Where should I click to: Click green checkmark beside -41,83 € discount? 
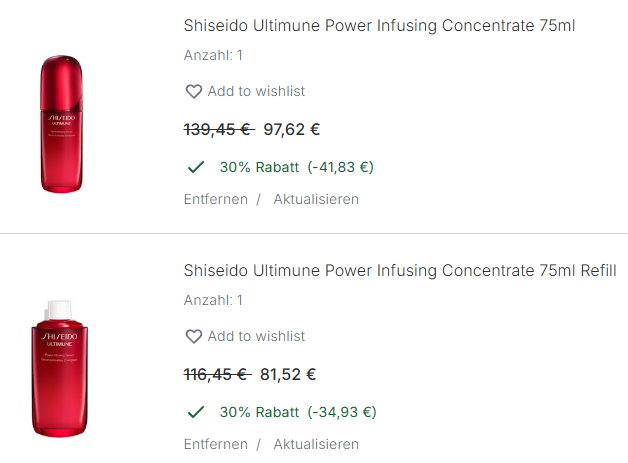pyautogui.click(x=196, y=167)
